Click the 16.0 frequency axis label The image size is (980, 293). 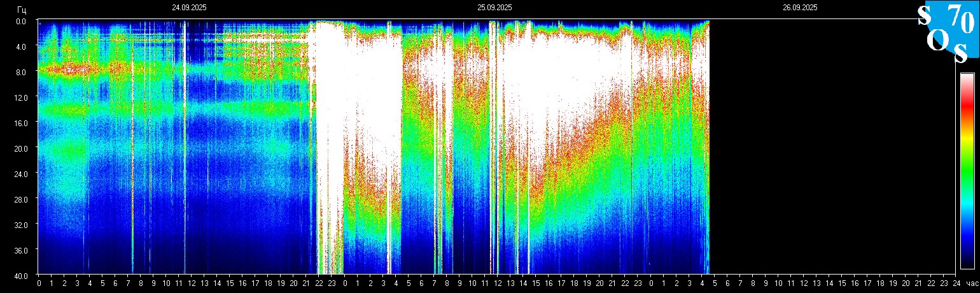click(x=22, y=123)
